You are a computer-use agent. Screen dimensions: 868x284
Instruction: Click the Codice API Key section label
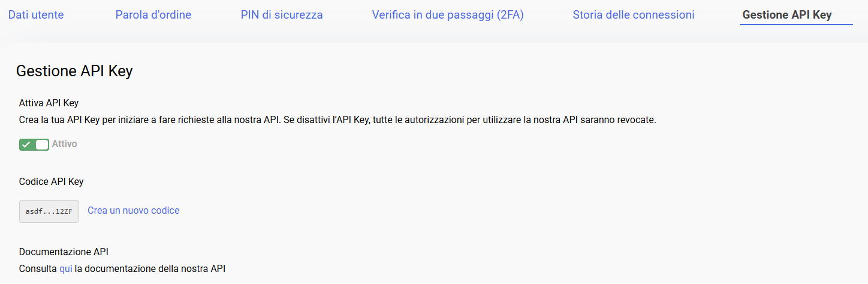pos(52,181)
